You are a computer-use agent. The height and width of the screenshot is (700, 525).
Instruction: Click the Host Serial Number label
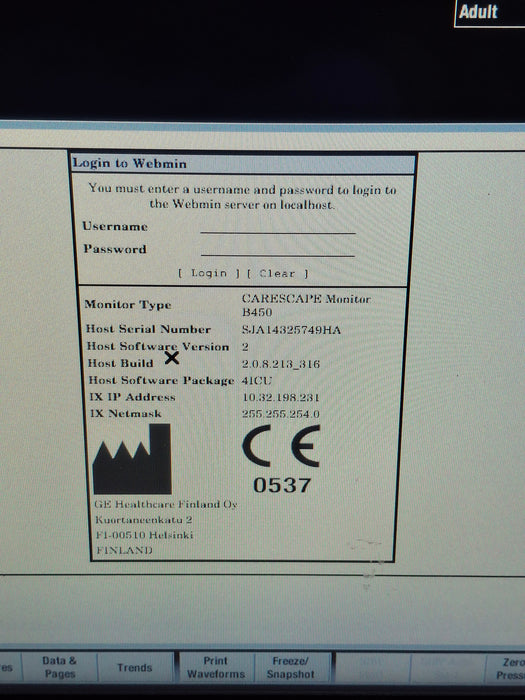tap(148, 329)
